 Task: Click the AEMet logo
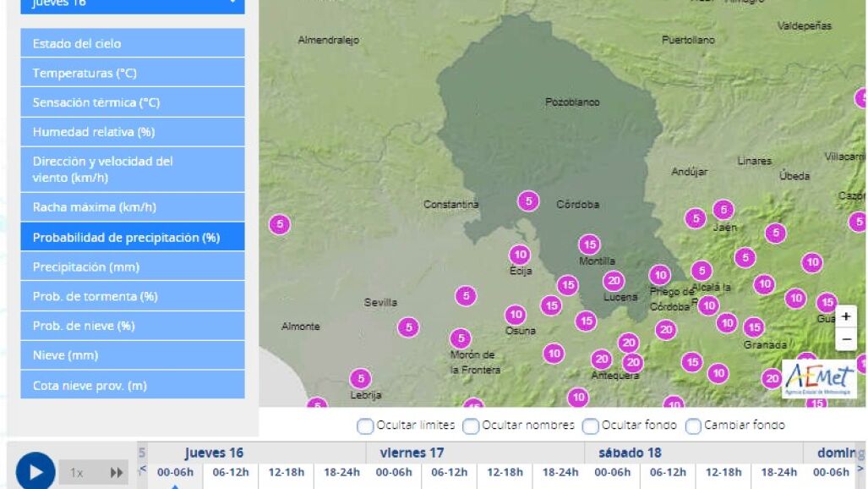[x=818, y=379]
